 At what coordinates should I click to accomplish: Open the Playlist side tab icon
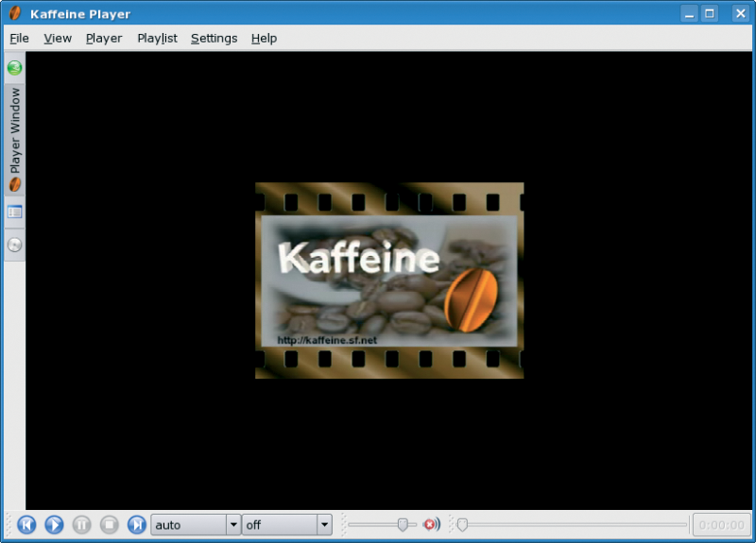(x=14, y=212)
